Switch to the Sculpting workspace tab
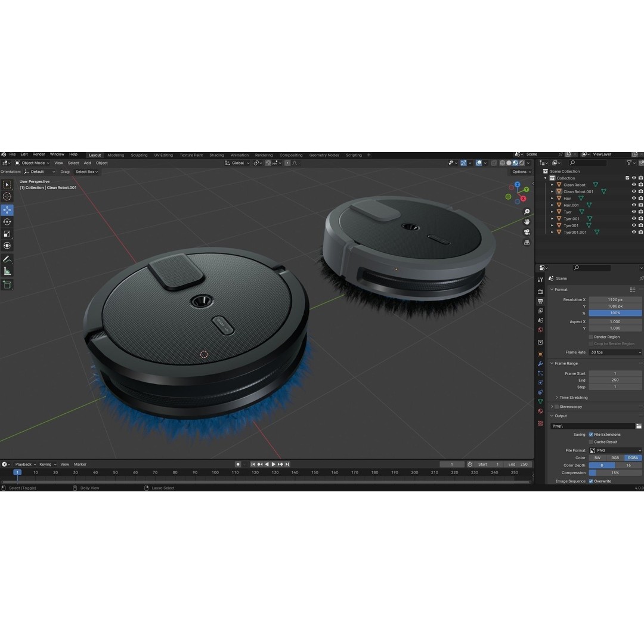644x644 pixels. (139, 155)
